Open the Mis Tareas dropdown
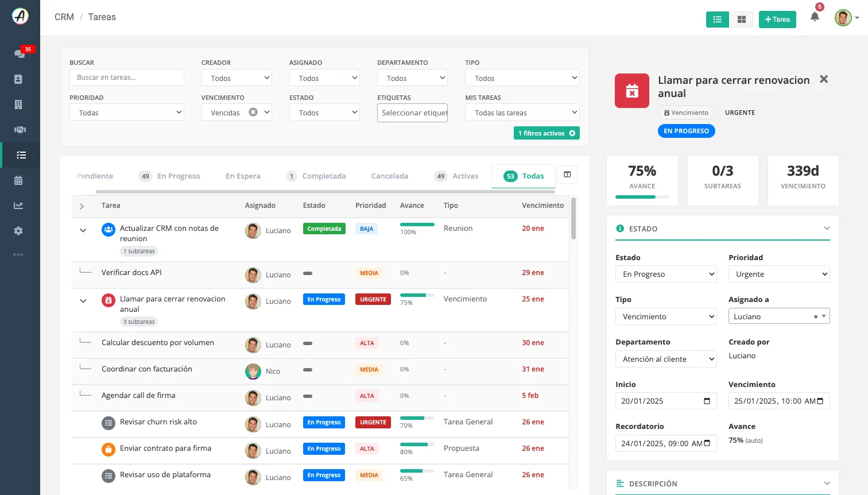 [x=522, y=113]
